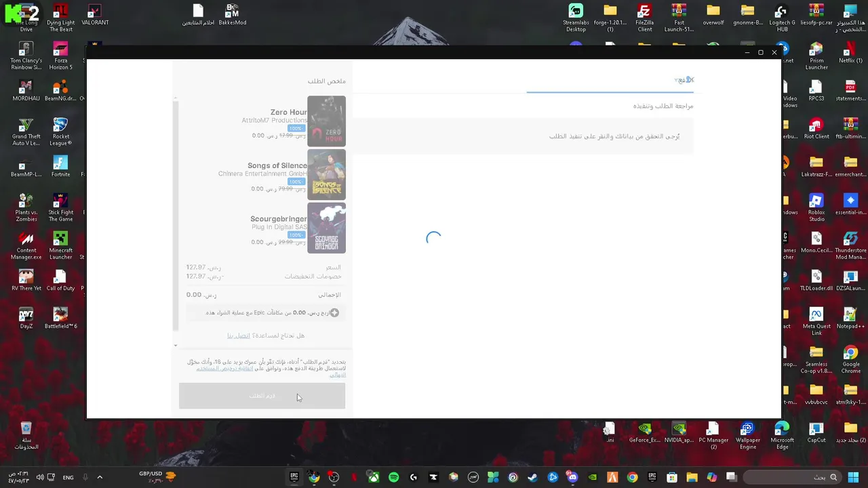Click the 'Chimera Entertainment GmbH' publisher text

tap(262, 174)
